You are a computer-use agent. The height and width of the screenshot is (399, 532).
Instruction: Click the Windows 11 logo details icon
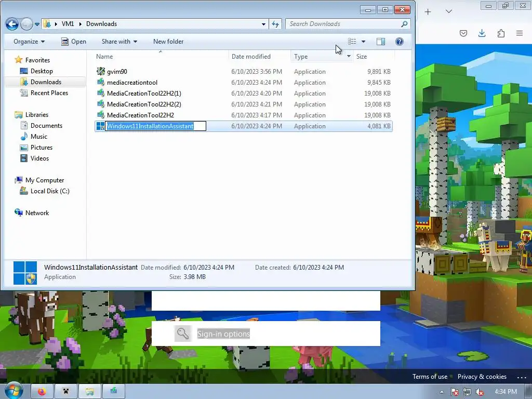pyautogui.click(x=25, y=273)
